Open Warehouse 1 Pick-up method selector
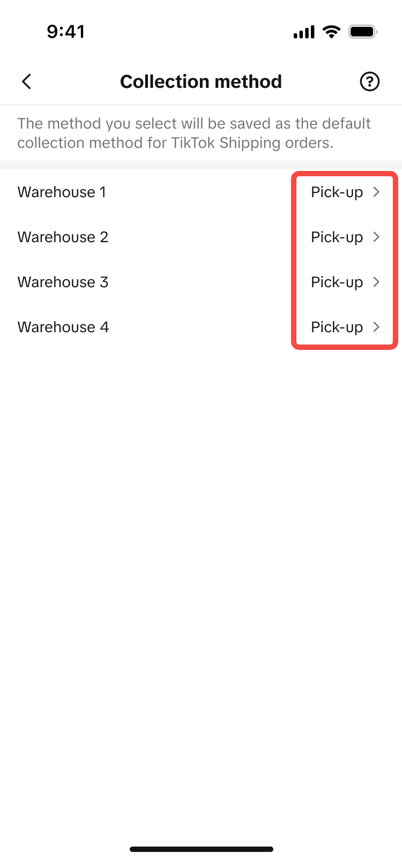Image resolution: width=402 pixels, height=868 pixels. [x=337, y=192]
